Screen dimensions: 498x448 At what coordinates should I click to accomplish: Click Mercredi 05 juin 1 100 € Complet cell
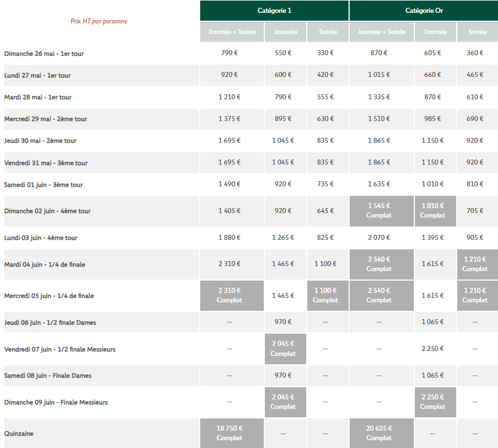click(x=325, y=295)
